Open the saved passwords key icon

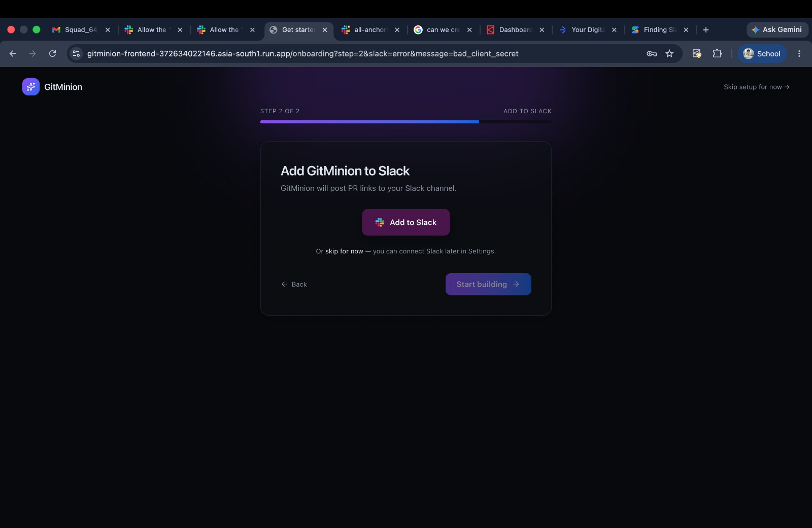pos(652,53)
